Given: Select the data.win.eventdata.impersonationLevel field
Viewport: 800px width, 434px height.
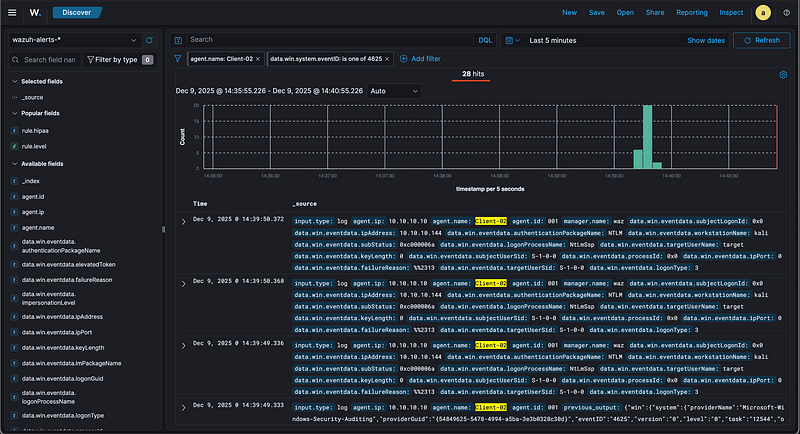Looking at the screenshot, I should 48,298.
